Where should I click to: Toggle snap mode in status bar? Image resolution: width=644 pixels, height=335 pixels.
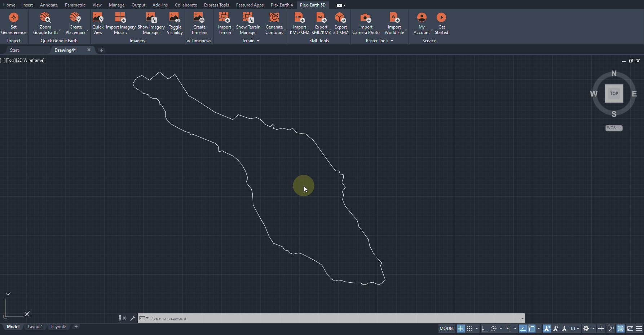469,329
